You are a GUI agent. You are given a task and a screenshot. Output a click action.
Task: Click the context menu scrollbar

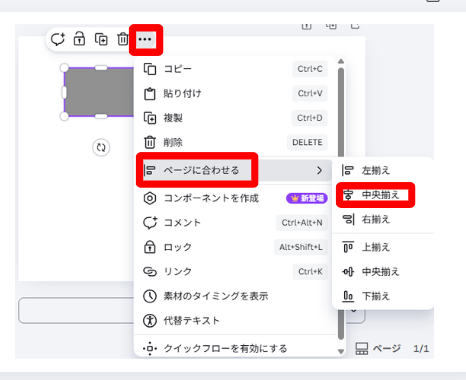[341, 203]
